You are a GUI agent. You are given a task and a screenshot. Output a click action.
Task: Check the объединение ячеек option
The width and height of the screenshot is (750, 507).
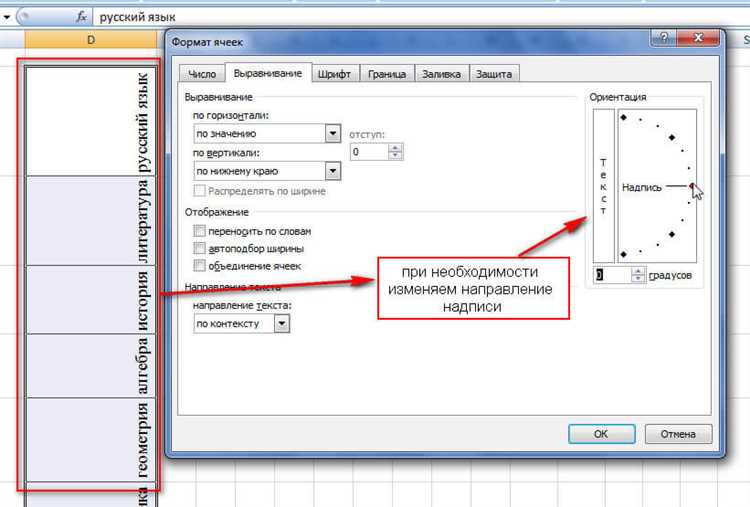[201, 266]
